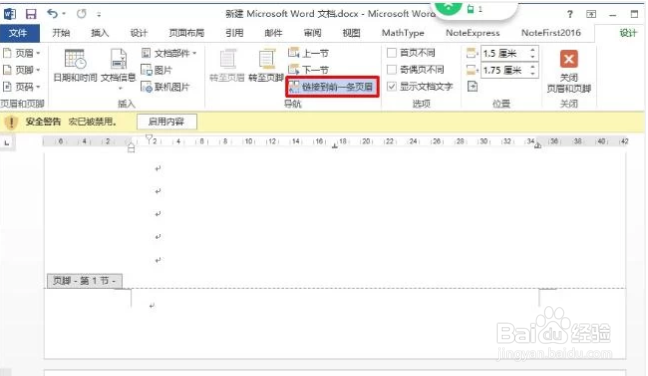Switch to the 引用 tab
This screenshot has width=648, height=376.
pos(234,33)
